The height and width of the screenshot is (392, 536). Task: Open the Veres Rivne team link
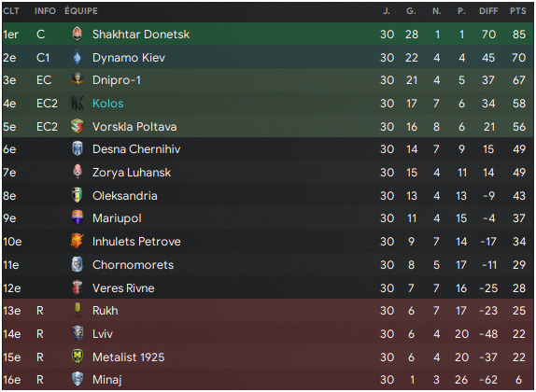[123, 288]
